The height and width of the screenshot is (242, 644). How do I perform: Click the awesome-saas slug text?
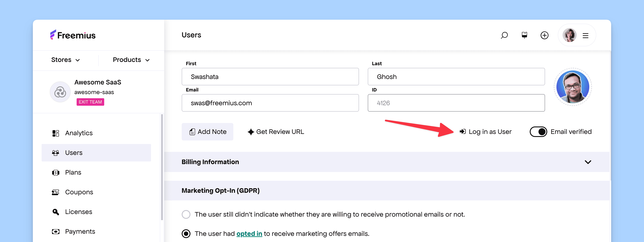click(x=94, y=92)
